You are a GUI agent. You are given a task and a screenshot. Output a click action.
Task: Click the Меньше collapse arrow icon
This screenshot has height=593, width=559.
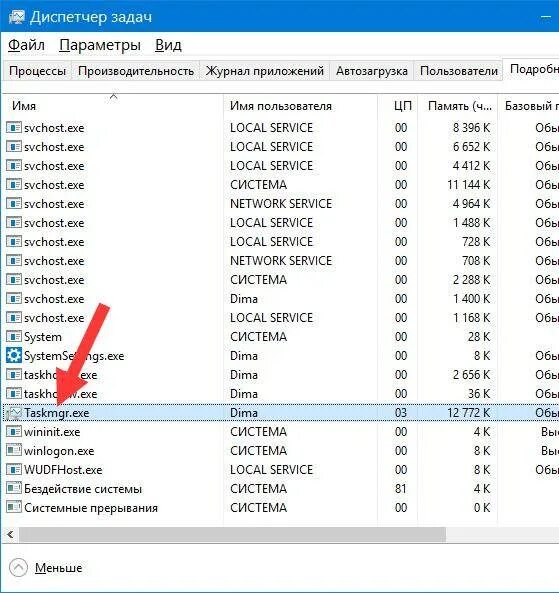pyautogui.click(x=18, y=567)
